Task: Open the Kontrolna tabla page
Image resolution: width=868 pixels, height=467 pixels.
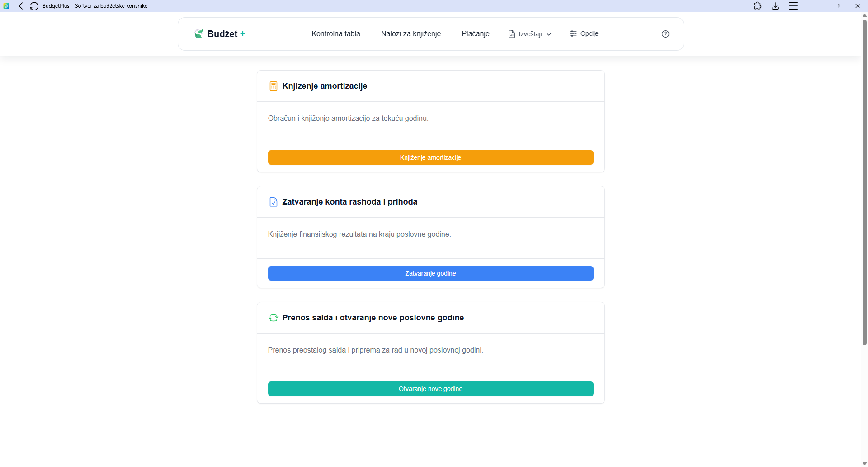Action: (335, 34)
